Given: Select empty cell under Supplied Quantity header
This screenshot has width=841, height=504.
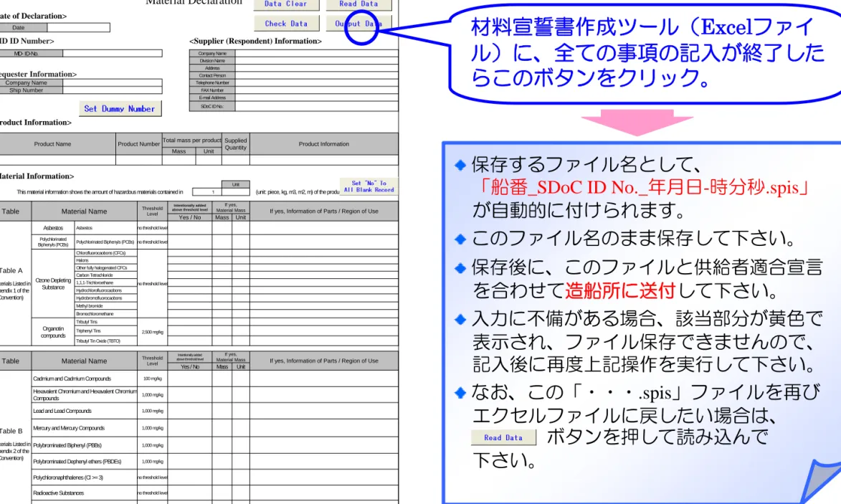Looking at the screenshot, I should coord(235,160).
